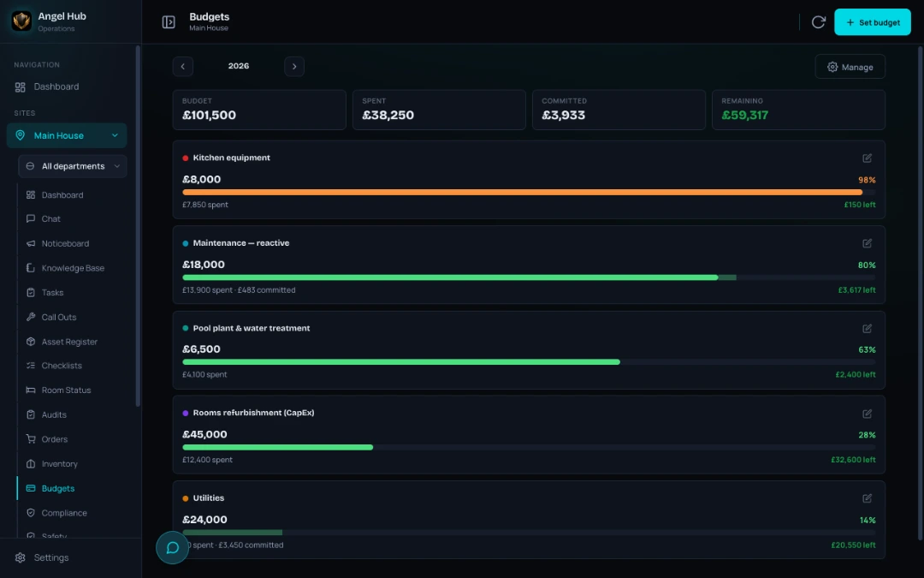Viewport: 924px width, 578px height.
Task: Click the 2026 year label
Action: click(239, 66)
